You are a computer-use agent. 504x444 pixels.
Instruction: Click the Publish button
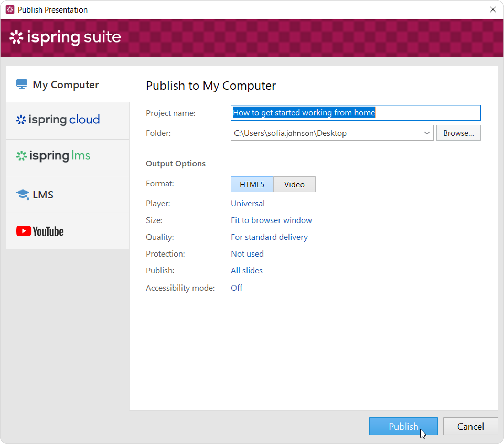click(x=403, y=426)
